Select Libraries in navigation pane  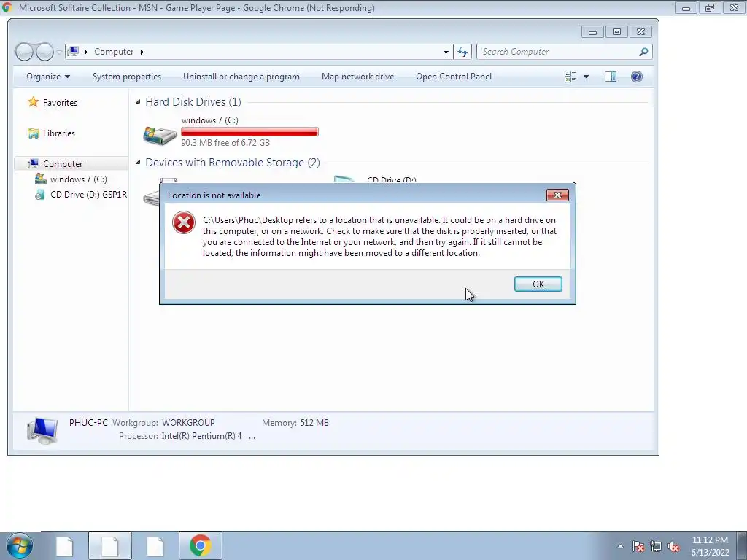point(58,133)
